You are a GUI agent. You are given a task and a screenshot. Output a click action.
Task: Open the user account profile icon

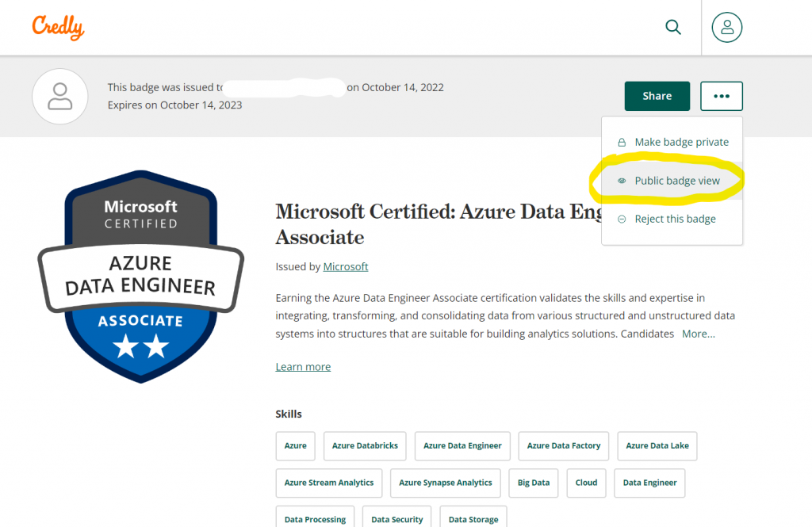(726, 27)
